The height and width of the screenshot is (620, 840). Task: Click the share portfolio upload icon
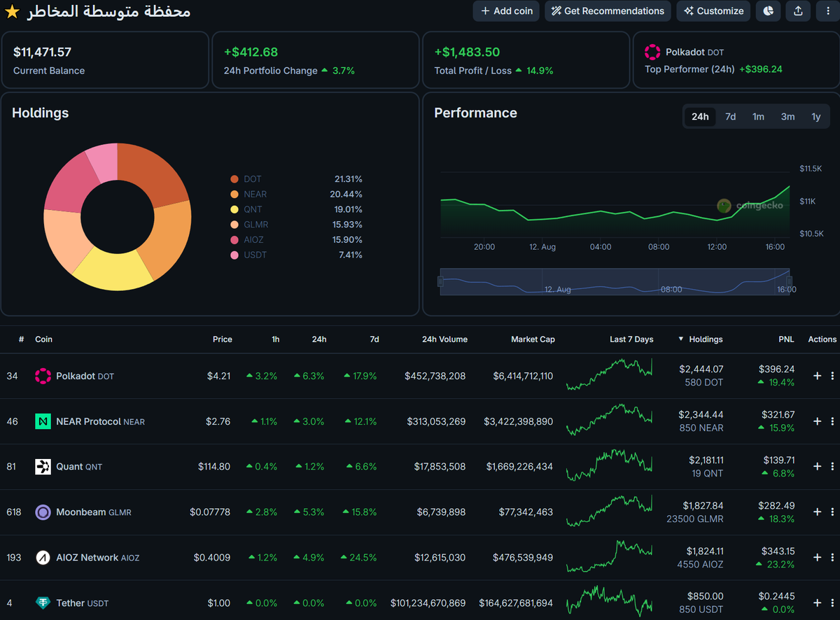(x=798, y=11)
